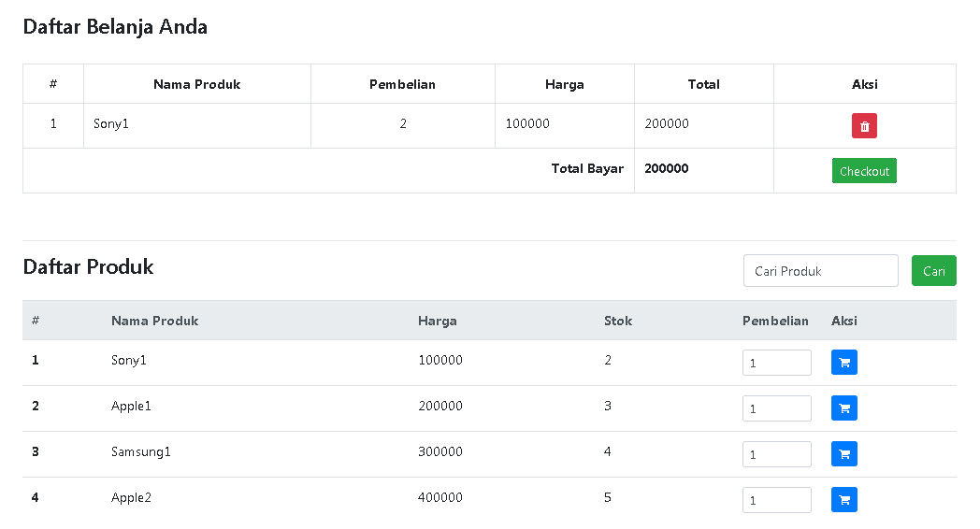The width and height of the screenshot is (980, 529).
Task: Click Sony1 in the product list
Action: (x=129, y=361)
